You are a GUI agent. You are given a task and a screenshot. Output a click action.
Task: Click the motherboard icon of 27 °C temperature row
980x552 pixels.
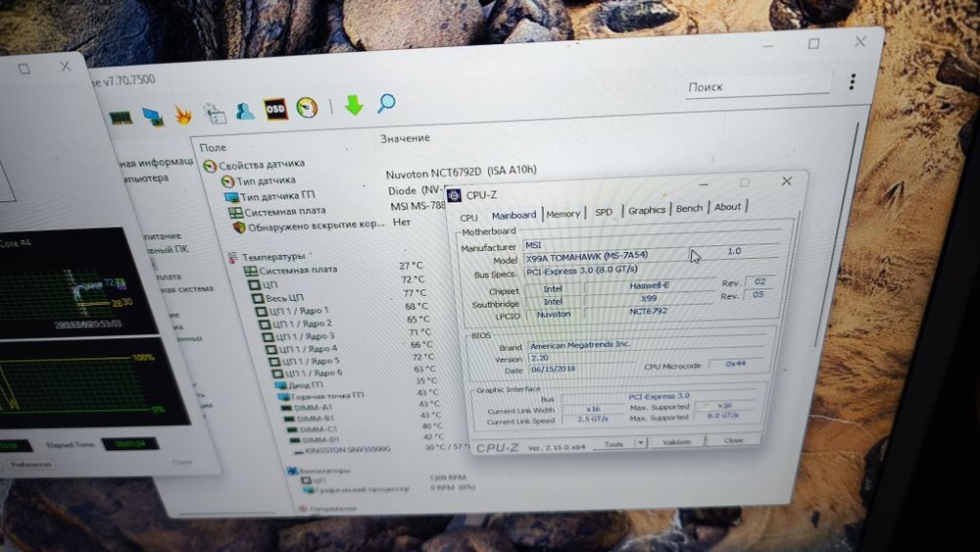pos(250,272)
